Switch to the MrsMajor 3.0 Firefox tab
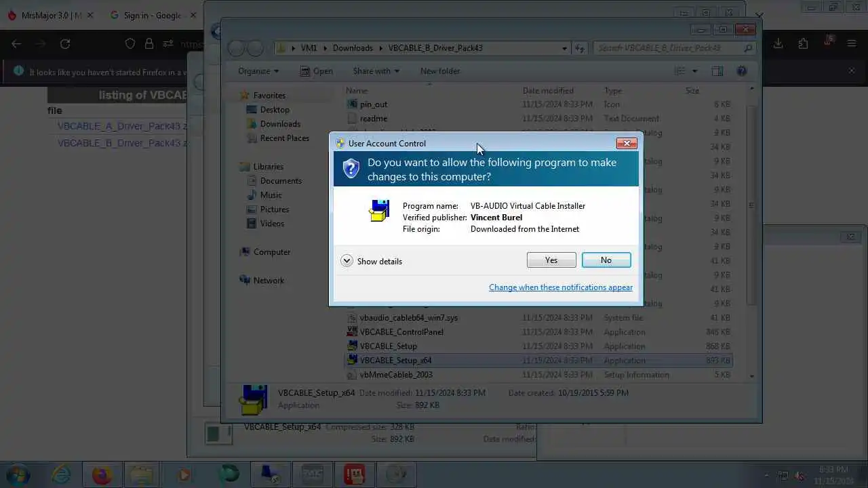The height and width of the screenshot is (488, 868). (x=50, y=15)
